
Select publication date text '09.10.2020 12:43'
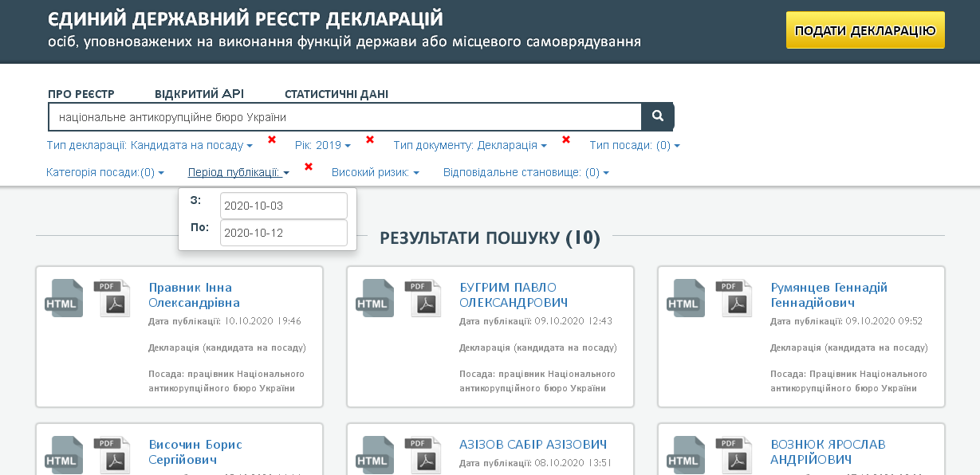pos(574,321)
